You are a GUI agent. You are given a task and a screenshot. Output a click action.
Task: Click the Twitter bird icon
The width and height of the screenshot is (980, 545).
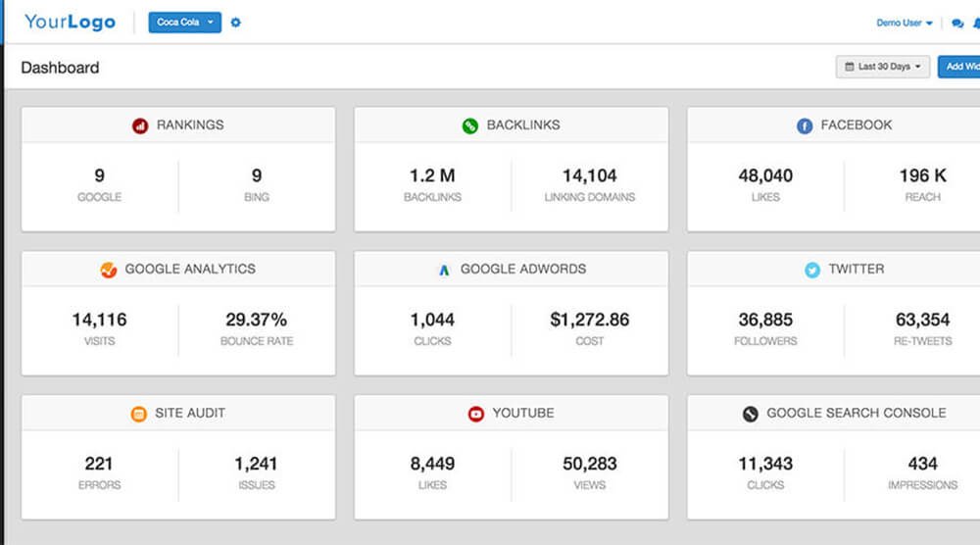pos(811,270)
